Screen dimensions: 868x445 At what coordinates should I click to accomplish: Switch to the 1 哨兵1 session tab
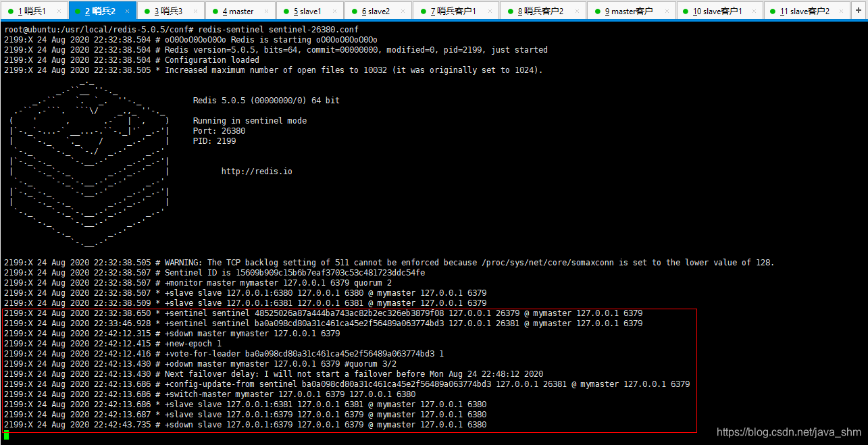[34, 11]
